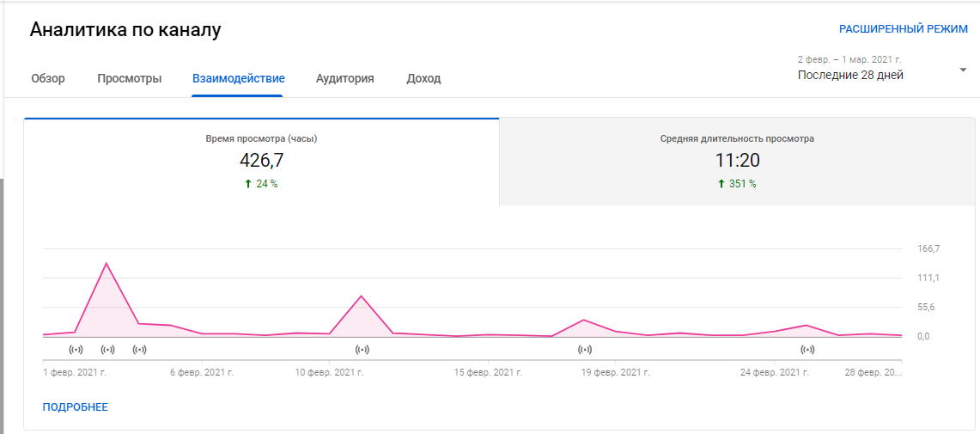The width and height of the screenshot is (980, 434).
Task: Select the third live stream icon before 6 февр.
Action: tap(139, 350)
